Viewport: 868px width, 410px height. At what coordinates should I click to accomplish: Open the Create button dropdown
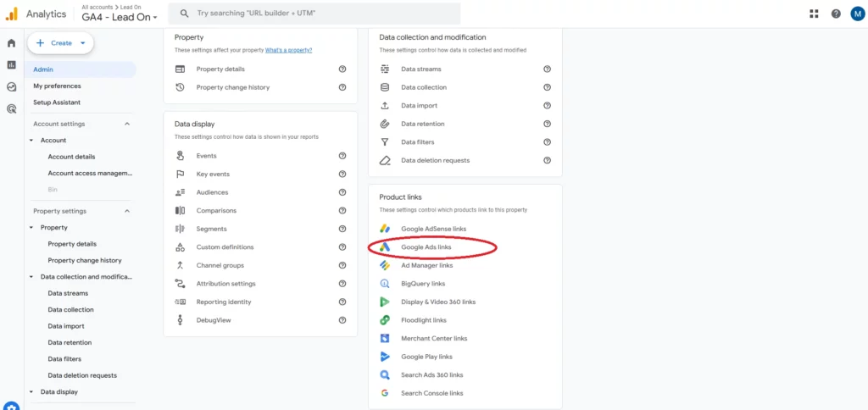[82, 43]
